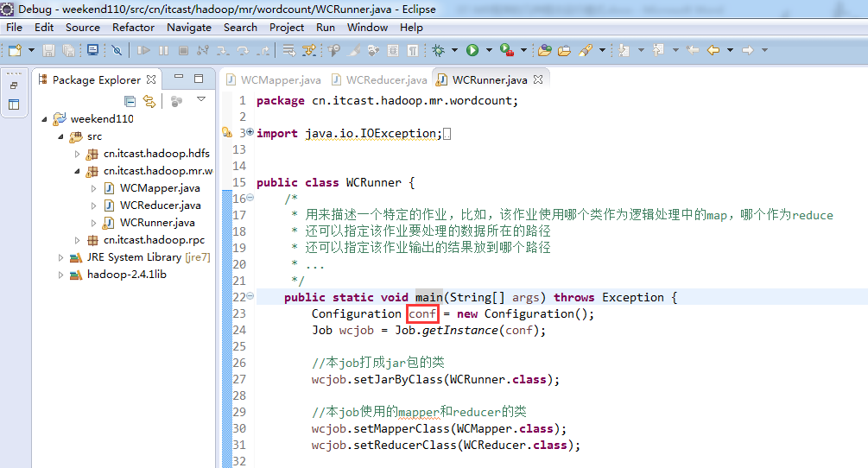Click the Forward navigation arrow

[748, 50]
